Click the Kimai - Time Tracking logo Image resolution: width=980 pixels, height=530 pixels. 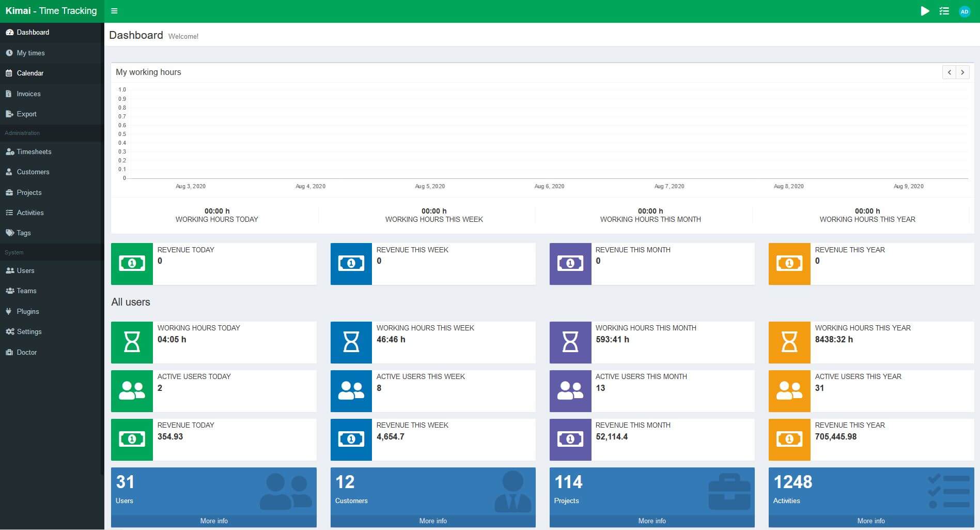pos(51,11)
